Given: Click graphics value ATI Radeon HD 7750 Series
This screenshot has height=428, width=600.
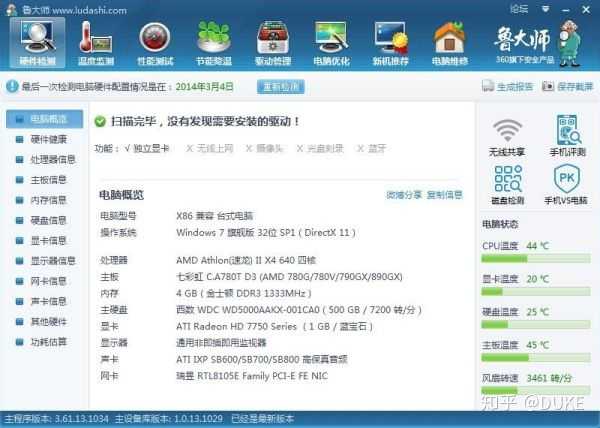Looking at the screenshot, I should (274, 326).
